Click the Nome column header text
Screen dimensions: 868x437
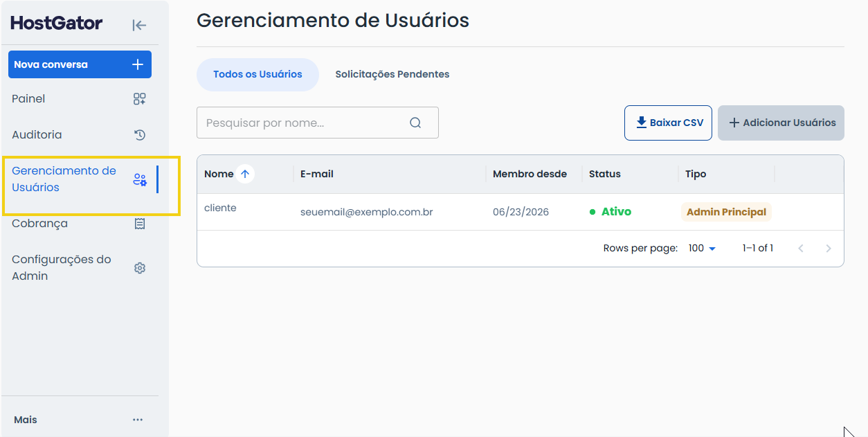(x=219, y=174)
